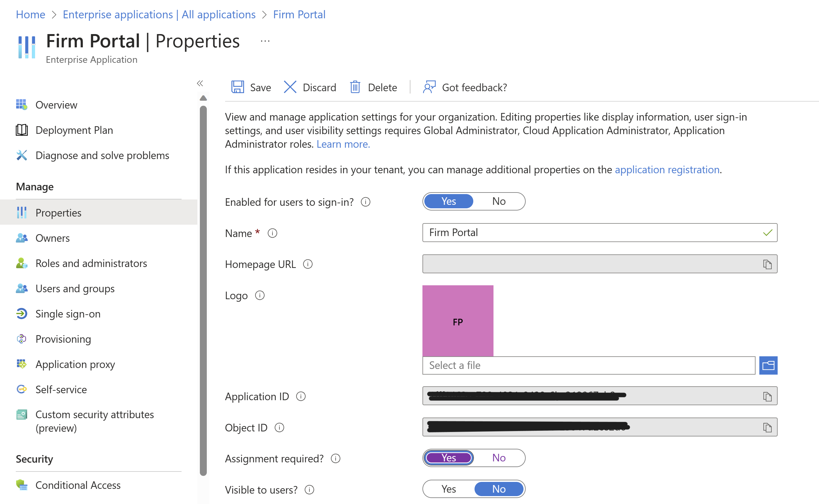Open Overview in the sidebar
Image resolution: width=819 pixels, height=504 pixels.
99,105
